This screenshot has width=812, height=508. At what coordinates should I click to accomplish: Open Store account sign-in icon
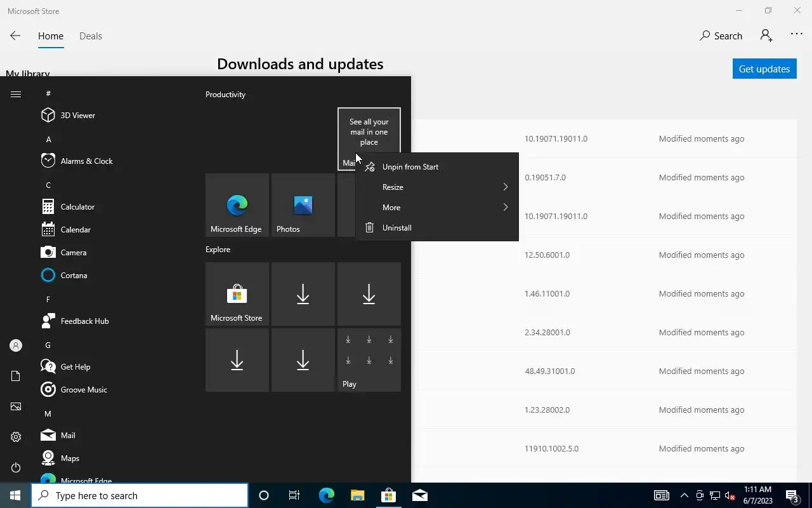(766, 36)
